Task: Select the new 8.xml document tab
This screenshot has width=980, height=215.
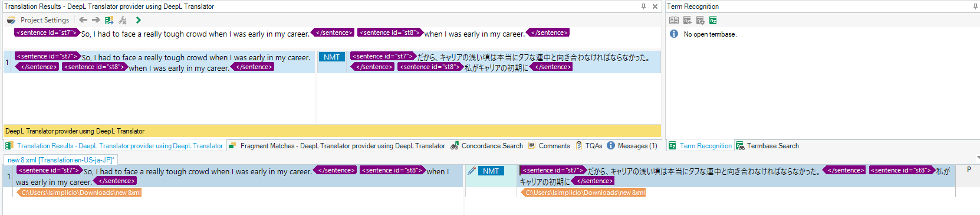Action: (x=61, y=160)
